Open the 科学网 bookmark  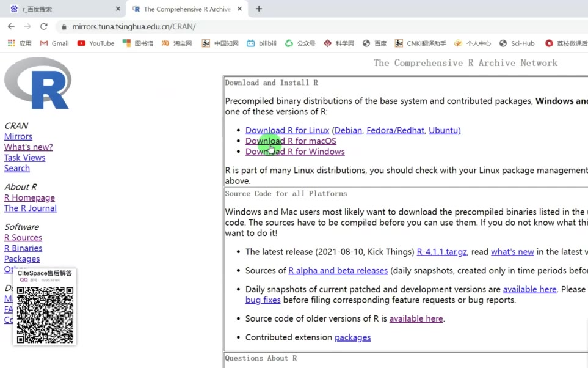click(339, 43)
